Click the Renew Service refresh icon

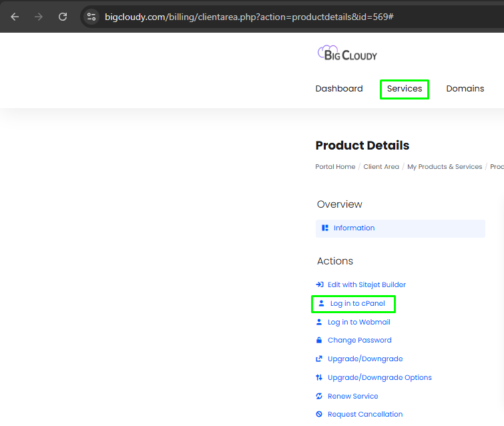319,396
